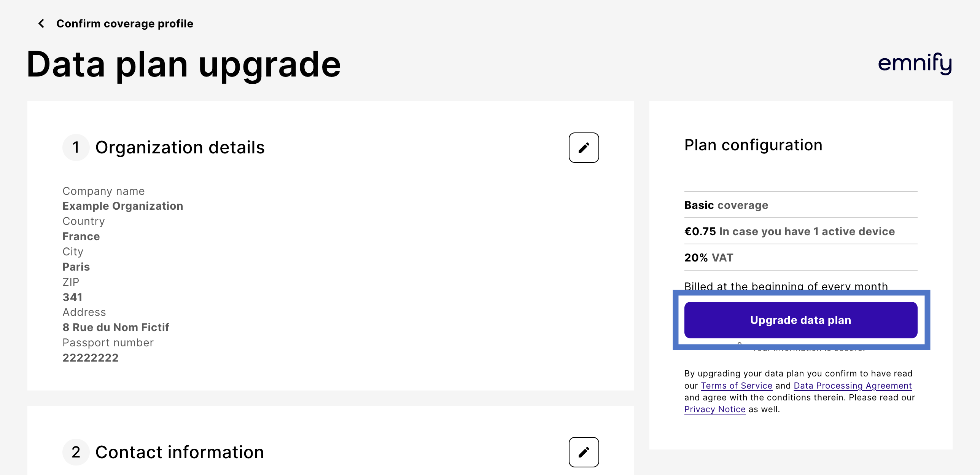Click the Confirm coverage profile back label
The image size is (980, 475).
pyautogui.click(x=124, y=24)
